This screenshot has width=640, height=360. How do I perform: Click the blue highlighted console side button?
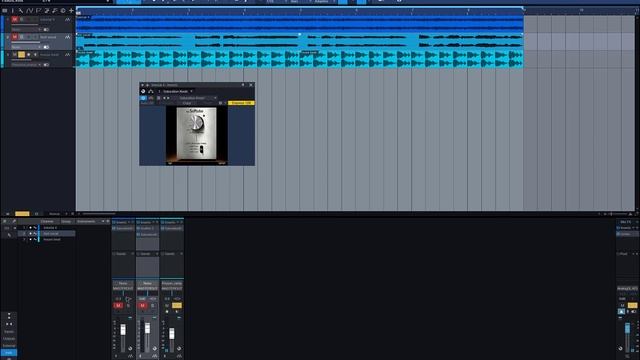[x=9, y=353]
